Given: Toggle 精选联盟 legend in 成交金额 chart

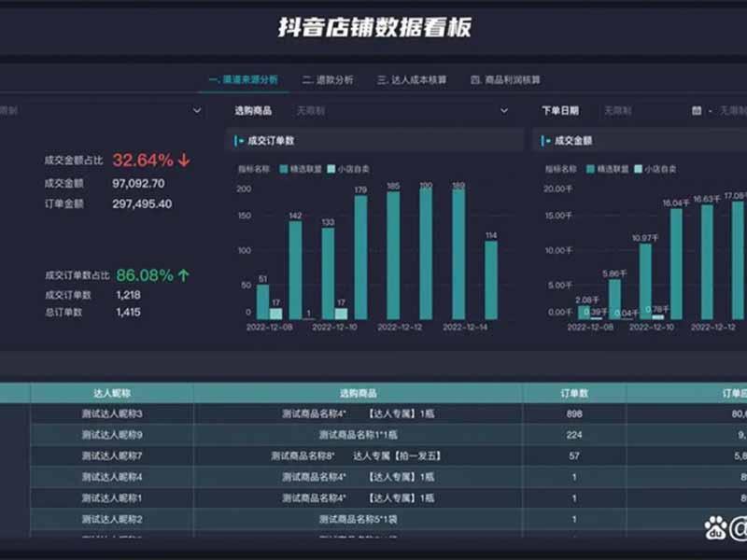Looking at the screenshot, I should pyautogui.click(x=608, y=169).
